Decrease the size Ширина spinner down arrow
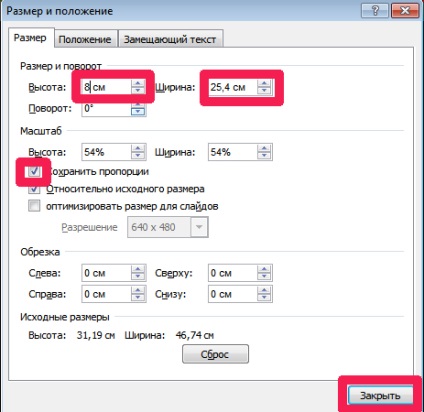424x412 pixels. [264, 90]
